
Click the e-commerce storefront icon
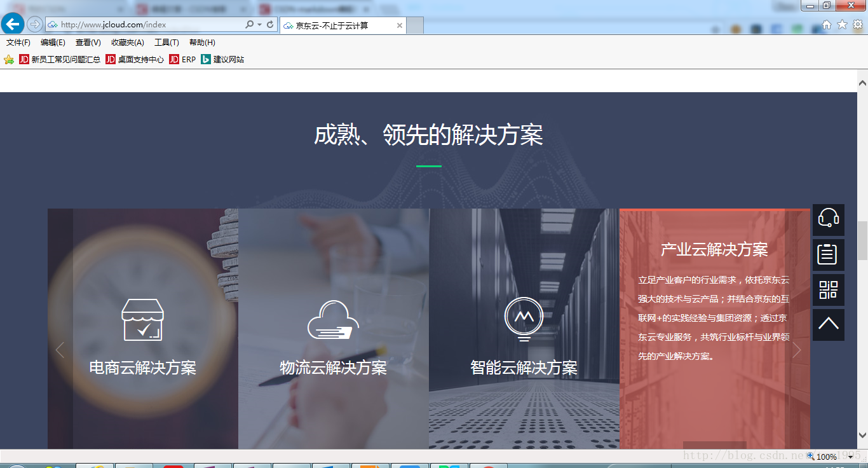143,319
